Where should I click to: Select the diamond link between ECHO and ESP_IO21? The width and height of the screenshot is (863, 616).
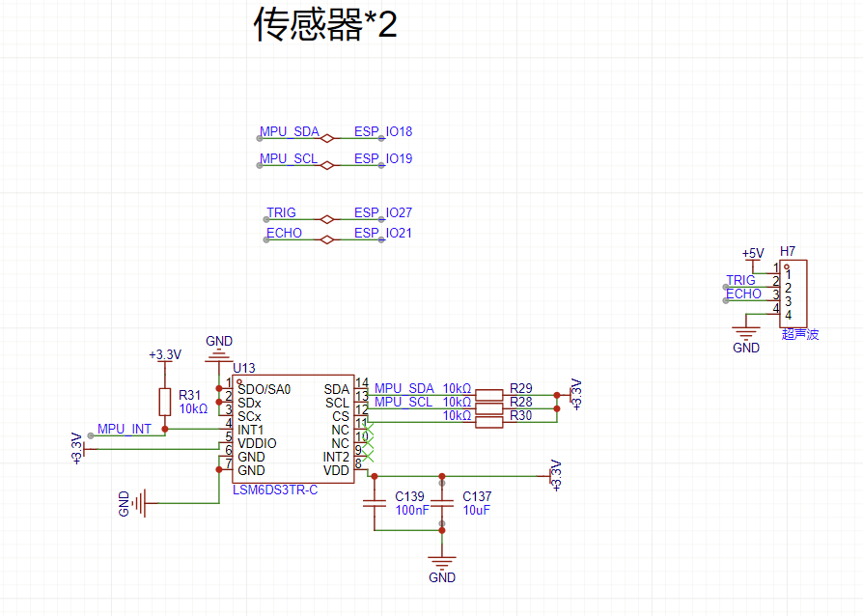coord(327,239)
